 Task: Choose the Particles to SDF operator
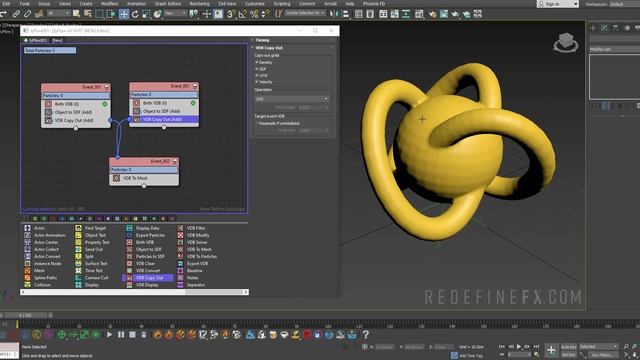(146, 256)
